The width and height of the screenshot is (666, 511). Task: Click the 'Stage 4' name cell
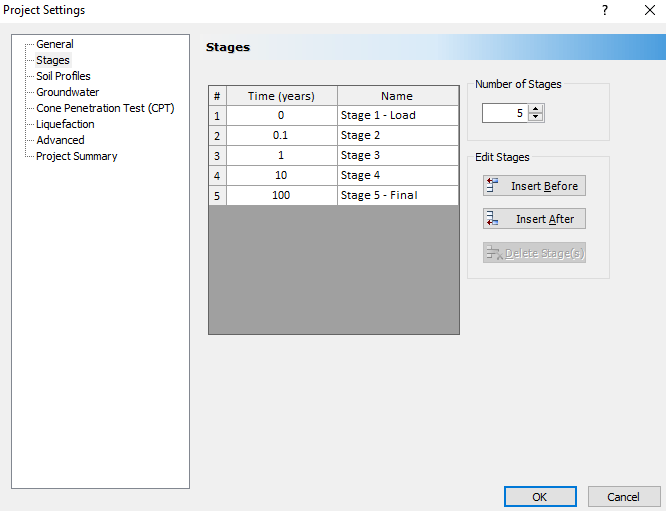point(398,175)
